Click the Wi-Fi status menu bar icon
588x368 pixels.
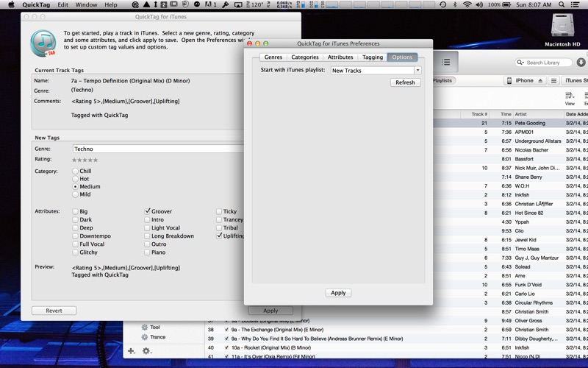467,5
